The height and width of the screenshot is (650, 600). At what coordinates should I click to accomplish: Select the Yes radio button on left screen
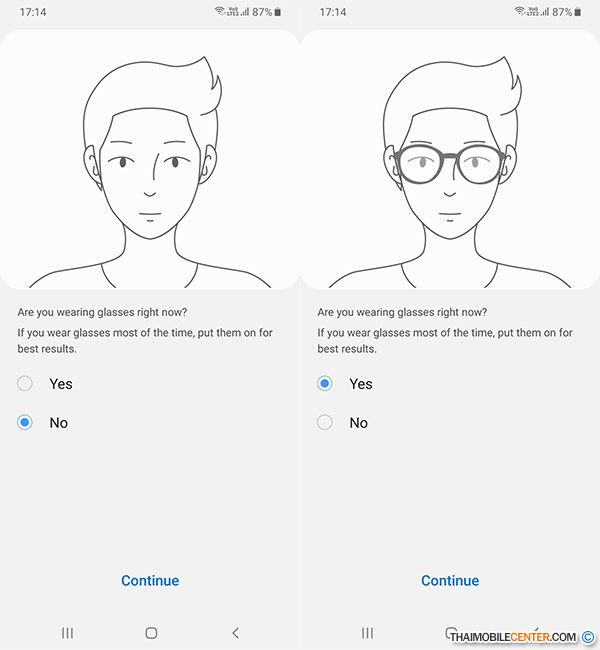(25, 383)
